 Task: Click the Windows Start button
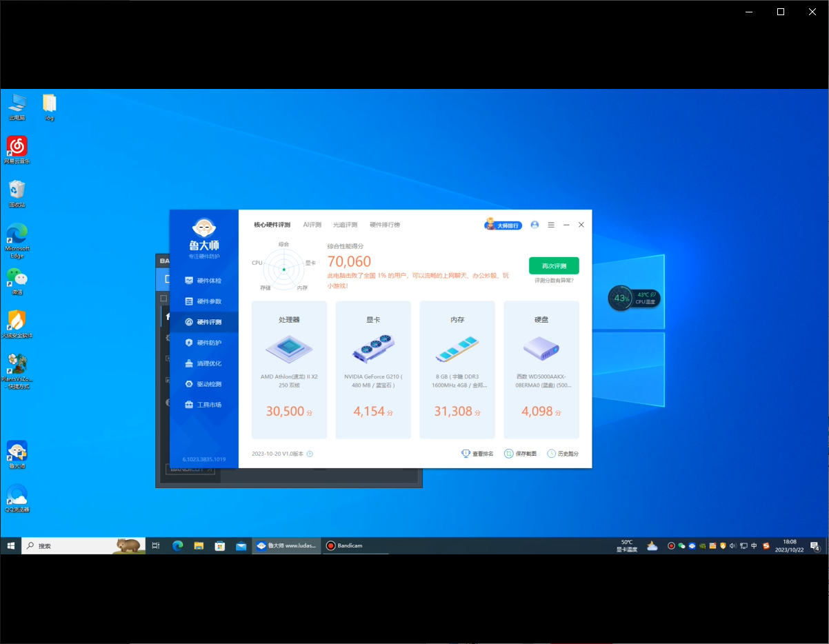click(x=11, y=545)
